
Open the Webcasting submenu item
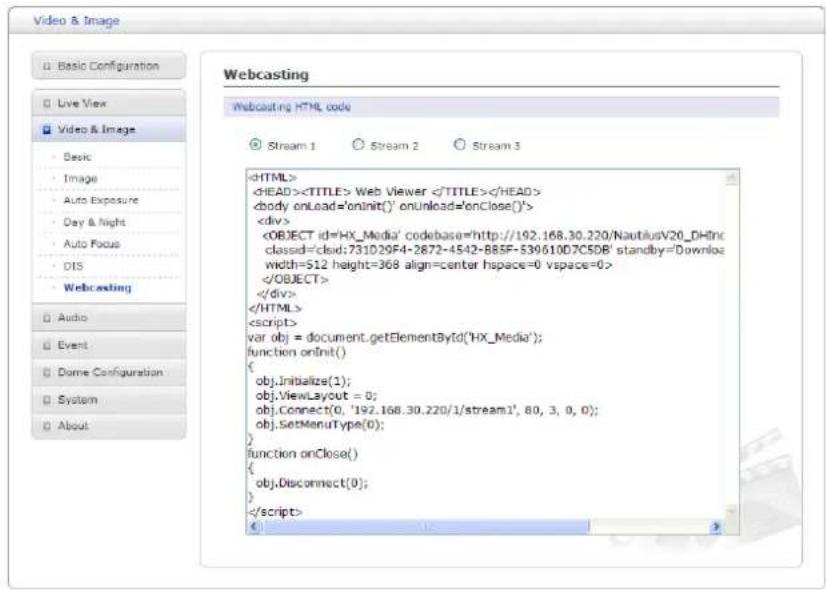coord(97,288)
